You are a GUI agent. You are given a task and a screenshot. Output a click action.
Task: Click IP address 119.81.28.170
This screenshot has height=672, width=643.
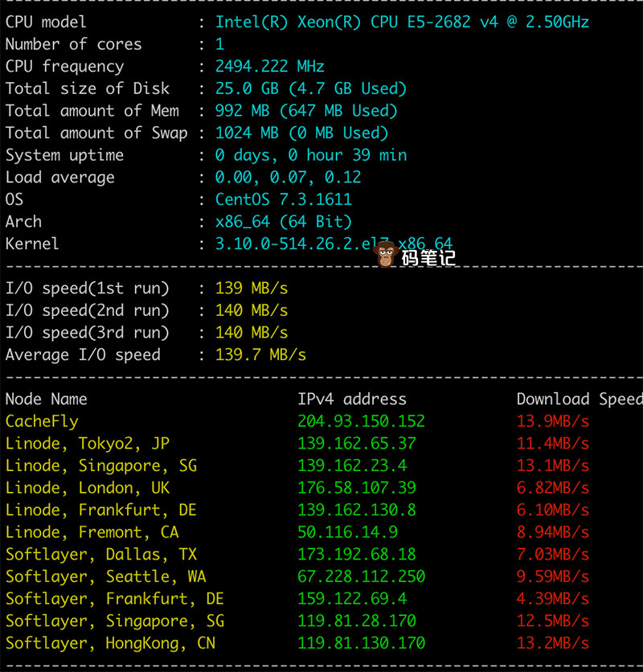pyautogui.click(x=357, y=621)
